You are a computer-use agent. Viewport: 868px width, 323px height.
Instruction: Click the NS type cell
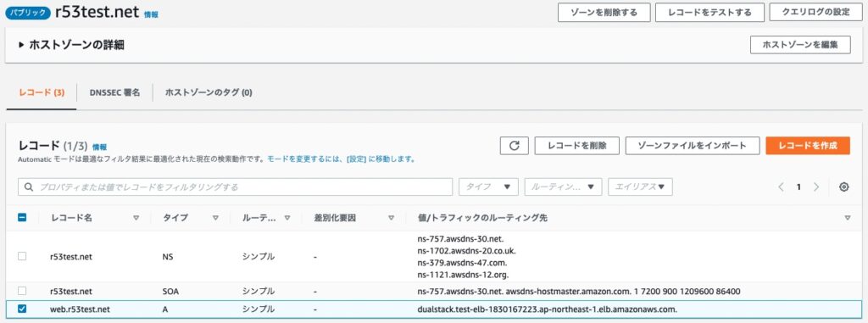[x=169, y=257]
